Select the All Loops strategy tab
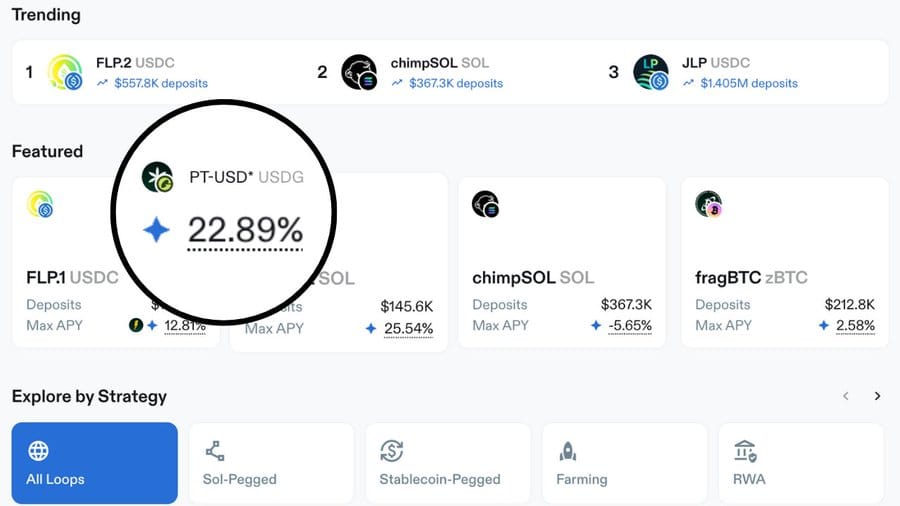900x506 pixels. pos(95,463)
